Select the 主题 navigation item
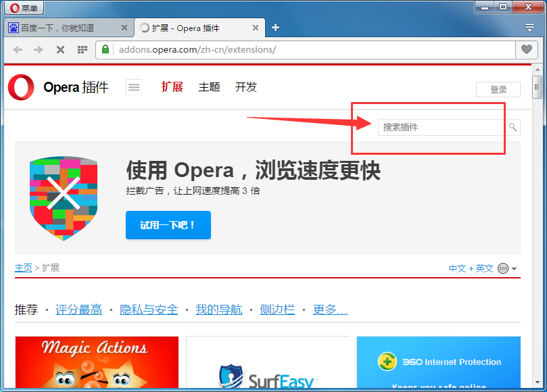The width and height of the screenshot is (547, 392). tap(210, 87)
